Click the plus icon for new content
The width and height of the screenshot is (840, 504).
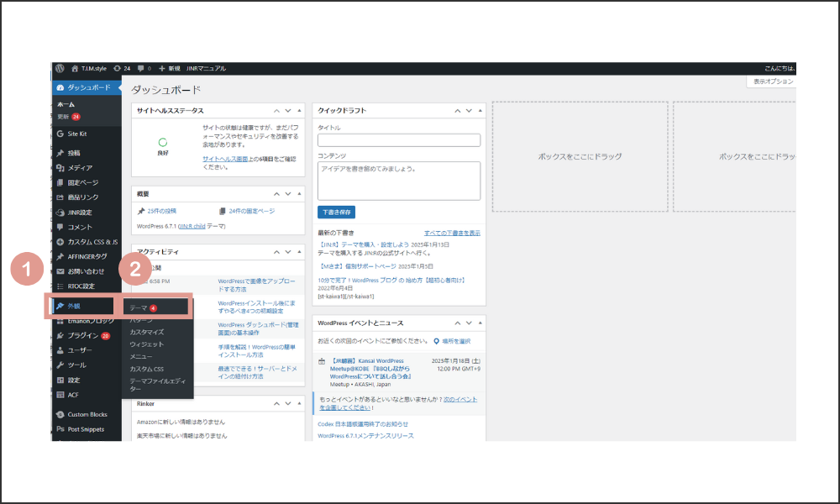point(162,69)
